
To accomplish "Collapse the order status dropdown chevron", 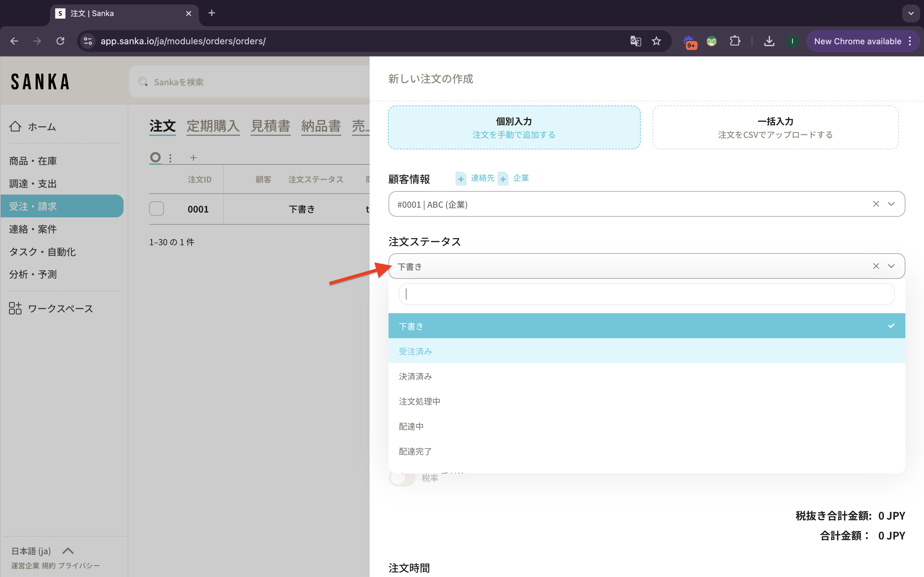I will [x=891, y=266].
